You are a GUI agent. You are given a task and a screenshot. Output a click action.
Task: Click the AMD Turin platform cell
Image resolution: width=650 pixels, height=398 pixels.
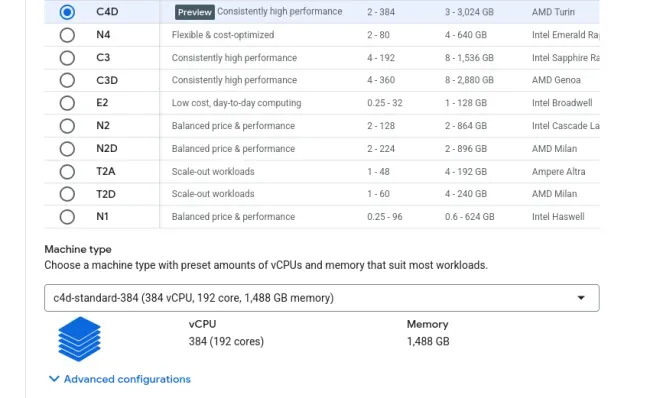pyautogui.click(x=553, y=12)
